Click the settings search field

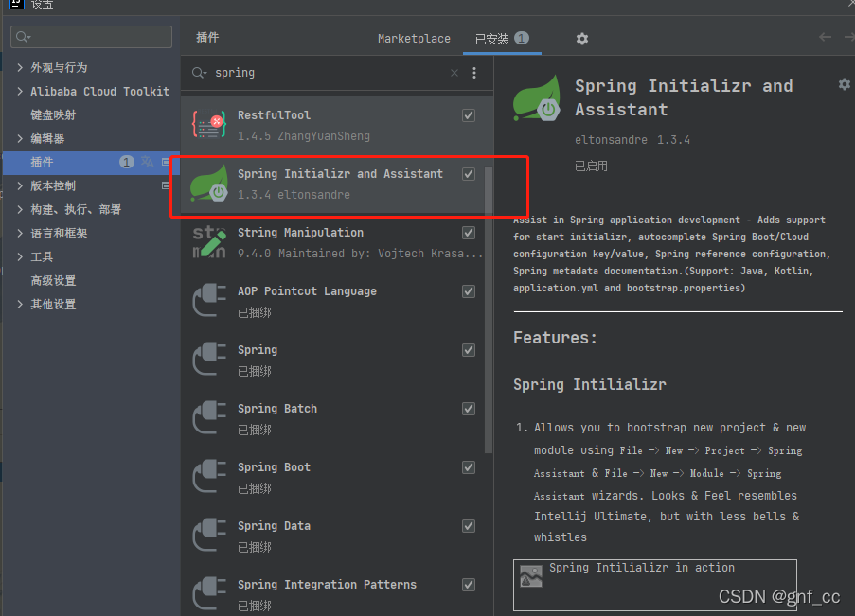point(91,37)
